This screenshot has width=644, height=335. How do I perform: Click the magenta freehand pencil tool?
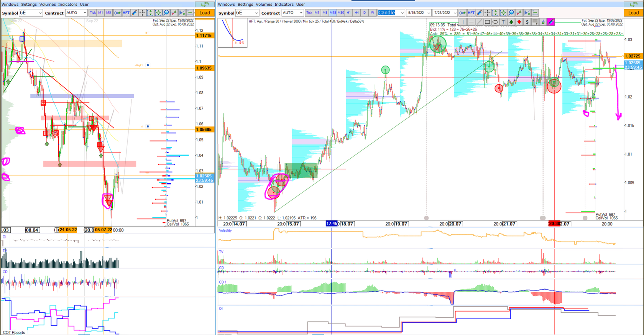click(551, 22)
